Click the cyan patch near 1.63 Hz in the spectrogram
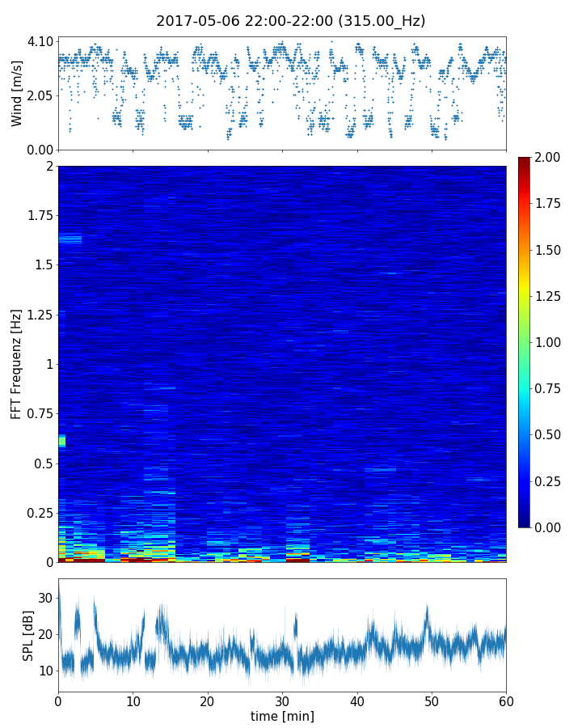This screenshot has height=728, width=582. click(70, 239)
